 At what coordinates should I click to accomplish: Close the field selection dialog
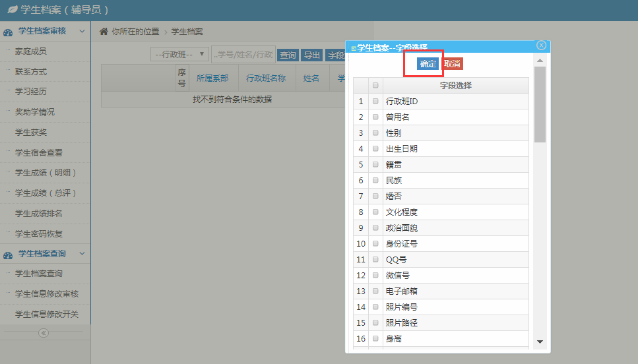pos(541,45)
